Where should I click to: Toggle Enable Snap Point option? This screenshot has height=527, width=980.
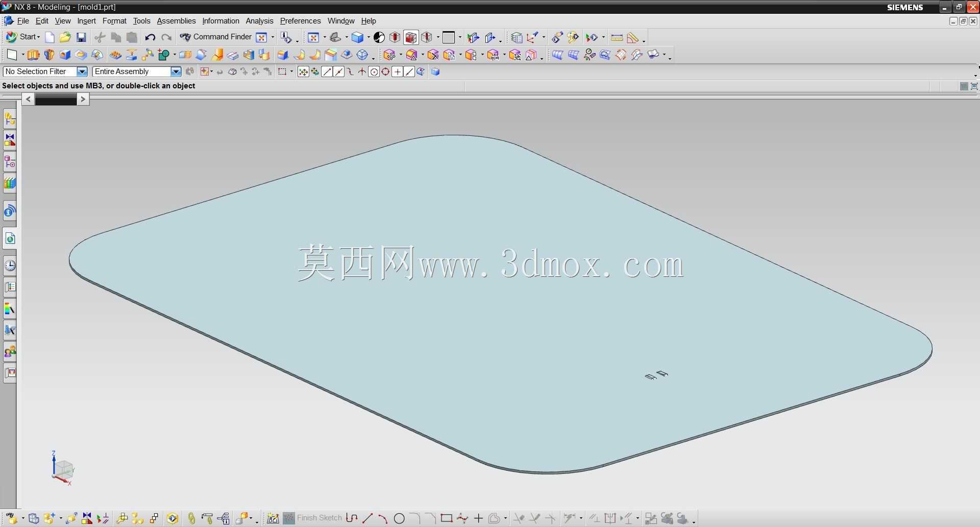[x=303, y=72]
